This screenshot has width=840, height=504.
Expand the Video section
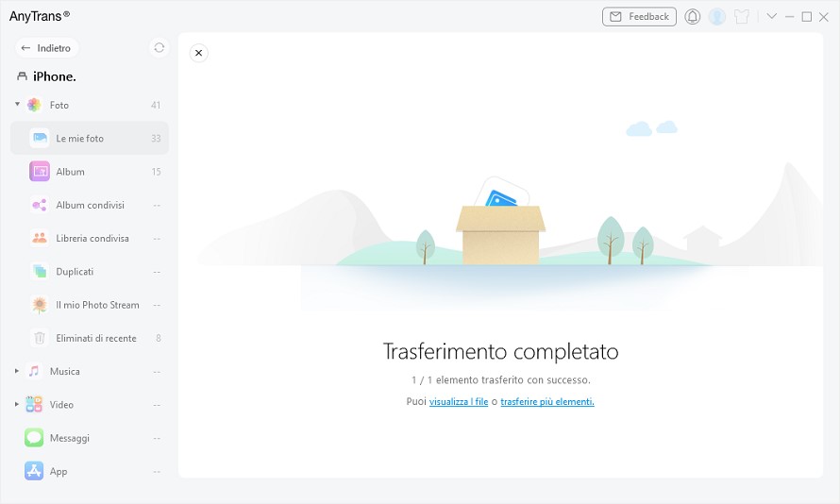pos(17,404)
